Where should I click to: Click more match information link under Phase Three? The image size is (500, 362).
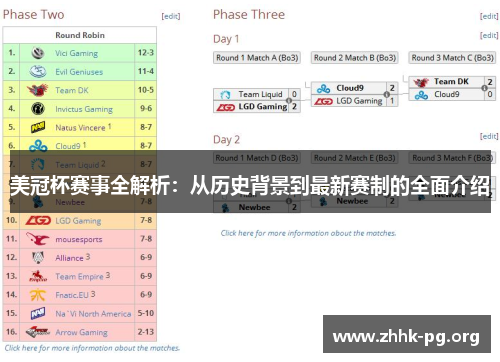pyautogui.click(x=308, y=233)
